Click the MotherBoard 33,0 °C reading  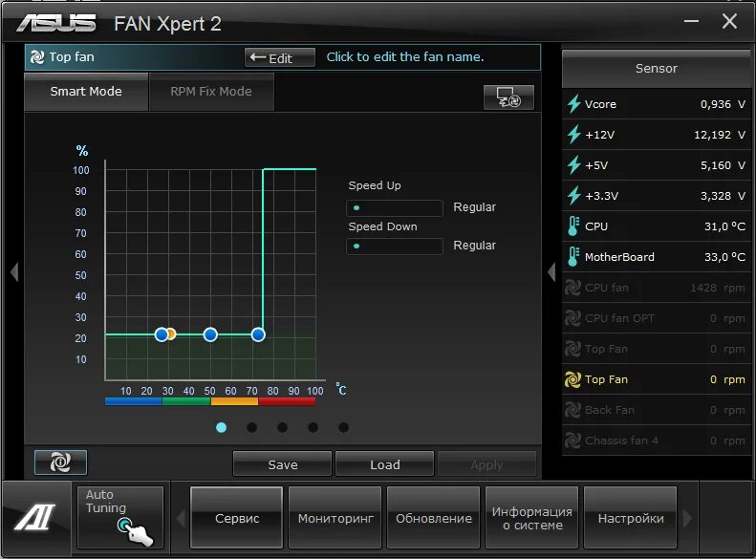tap(724, 257)
